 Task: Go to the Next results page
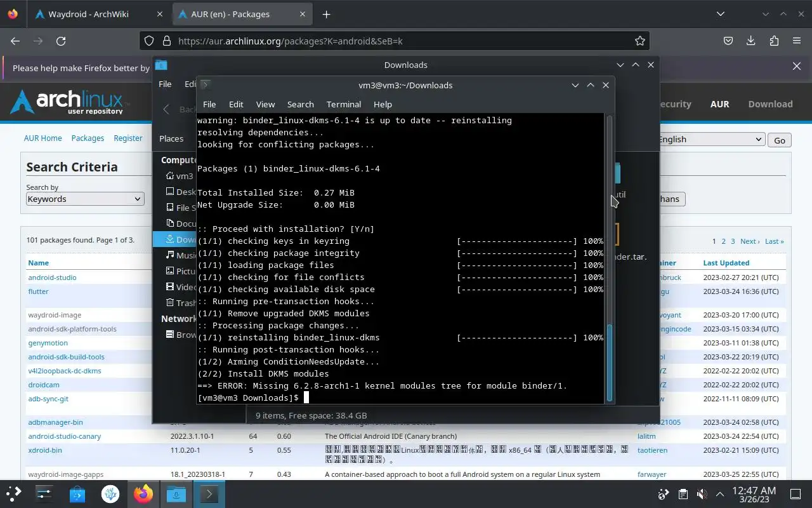749,241
